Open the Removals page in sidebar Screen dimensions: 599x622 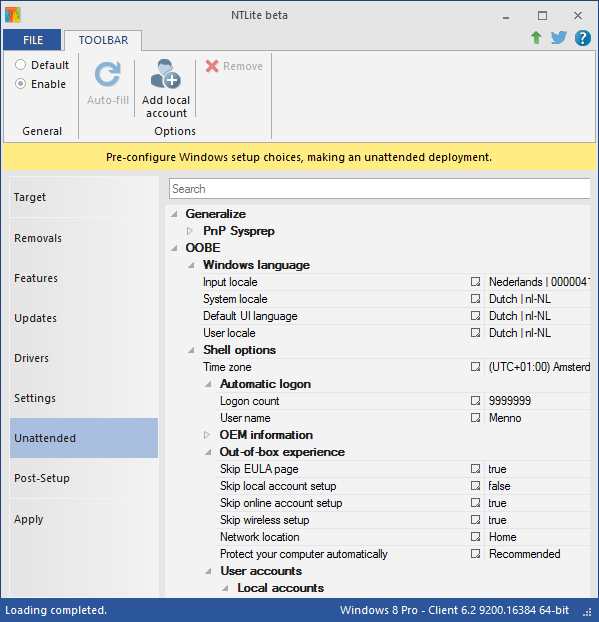[84, 238]
